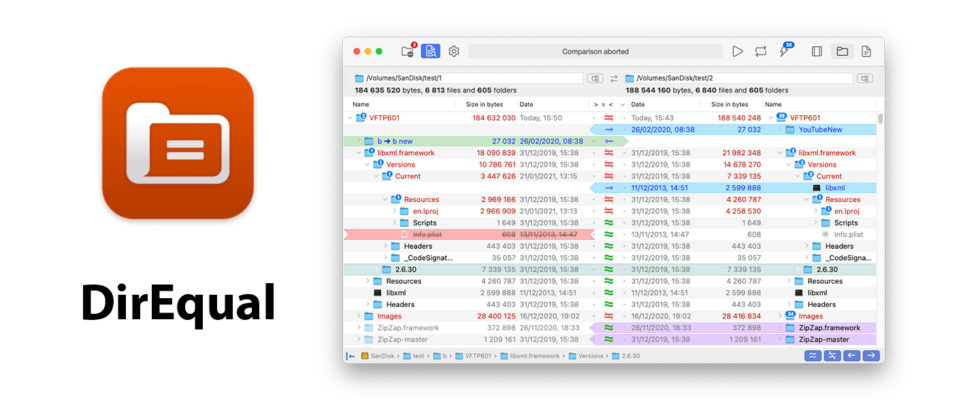The height and width of the screenshot is (420, 980).
Task: Click copy-left arrow icon in YouTubeNew row
Action: [609, 129]
